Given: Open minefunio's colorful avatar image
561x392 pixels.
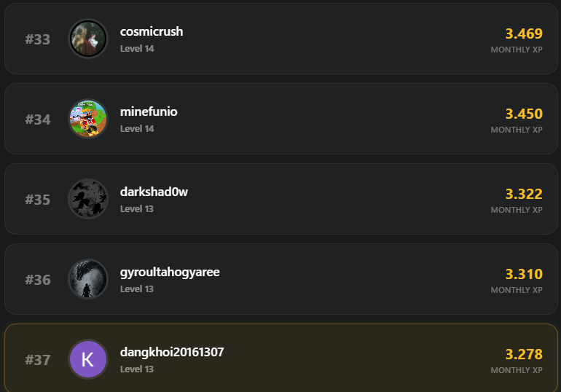Looking at the screenshot, I should pos(88,119).
